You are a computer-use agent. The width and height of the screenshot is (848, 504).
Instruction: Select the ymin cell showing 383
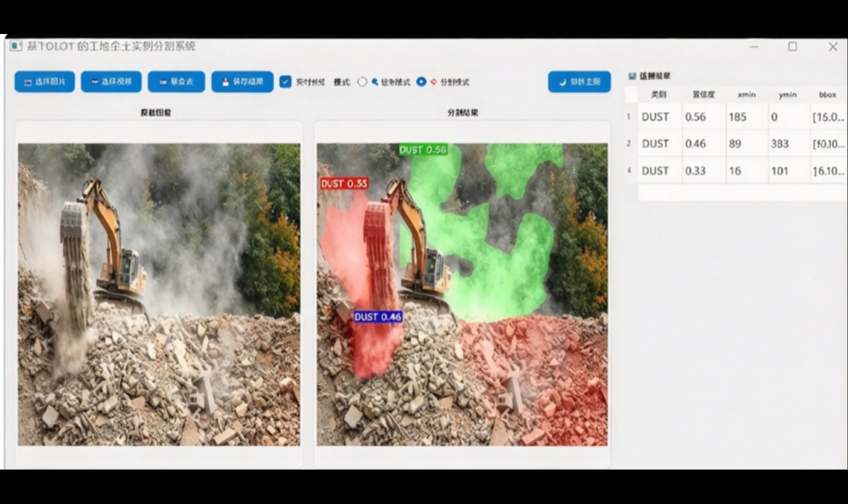coord(789,144)
